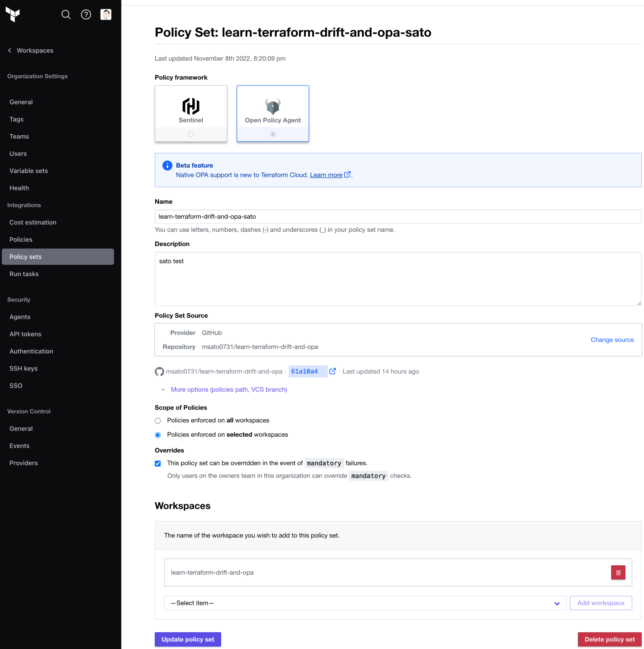
Task: Open the Policies section in the sidebar
Action: pos(21,239)
